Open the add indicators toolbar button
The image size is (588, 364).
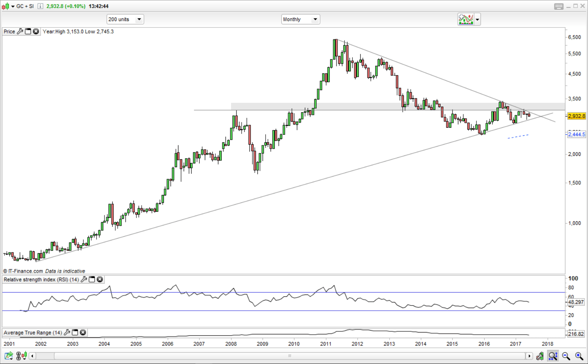click(466, 19)
